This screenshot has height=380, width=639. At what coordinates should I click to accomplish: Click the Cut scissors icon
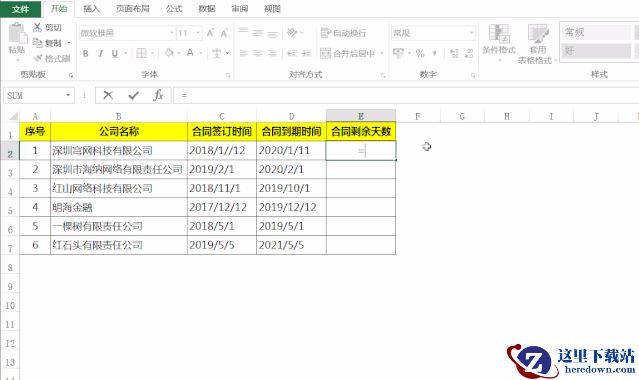37,27
